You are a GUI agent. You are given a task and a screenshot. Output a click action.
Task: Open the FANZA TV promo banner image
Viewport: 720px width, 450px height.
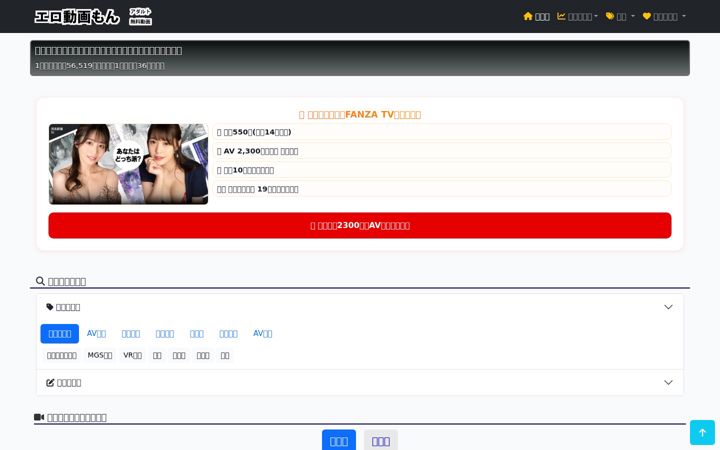coord(129,164)
